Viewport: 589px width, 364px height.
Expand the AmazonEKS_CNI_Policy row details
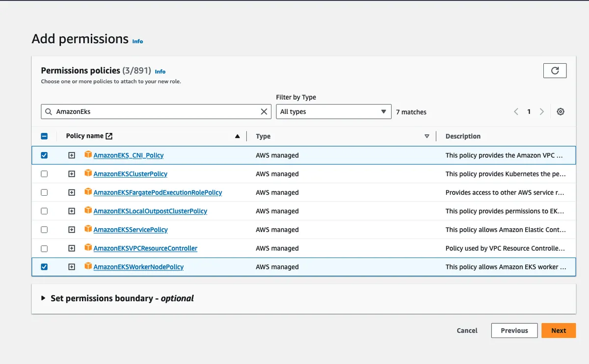(72, 155)
